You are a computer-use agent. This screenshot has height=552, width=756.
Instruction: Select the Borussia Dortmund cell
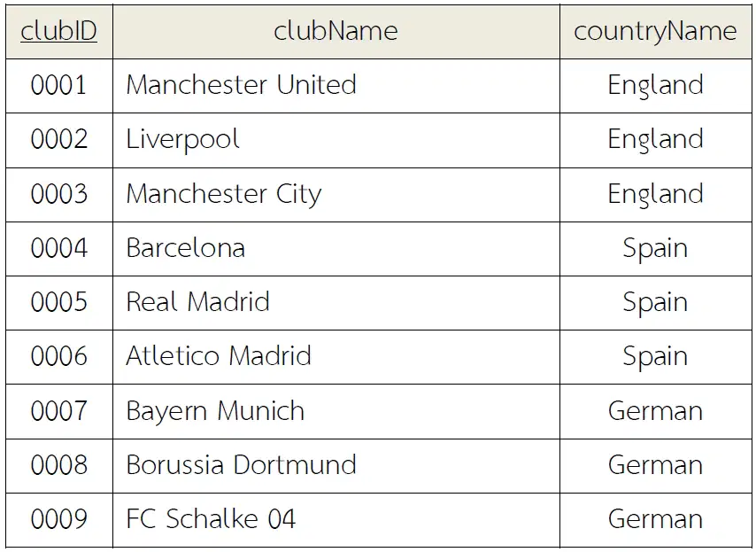coord(336,466)
